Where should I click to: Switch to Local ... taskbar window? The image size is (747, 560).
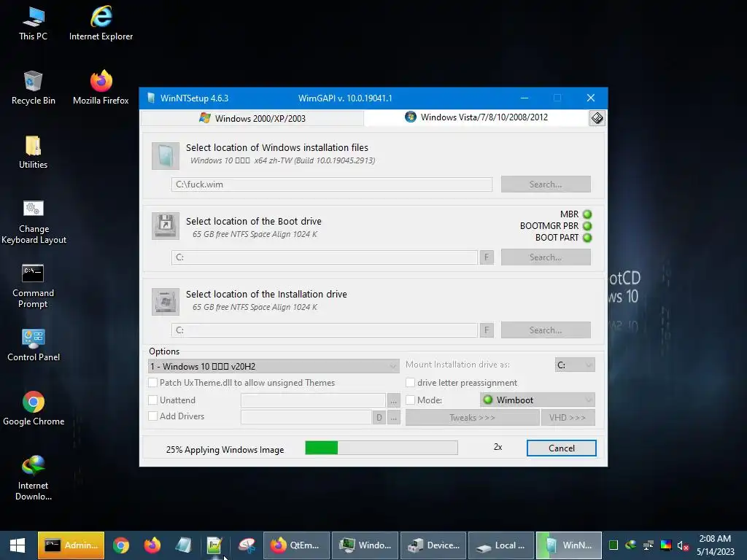501,545
